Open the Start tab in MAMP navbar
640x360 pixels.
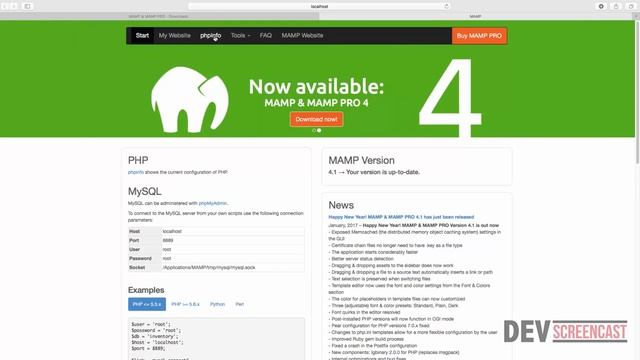click(142, 36)
